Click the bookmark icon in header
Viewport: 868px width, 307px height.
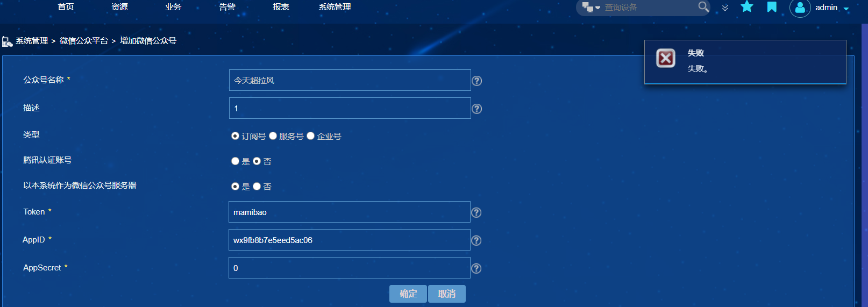[772, 7]
